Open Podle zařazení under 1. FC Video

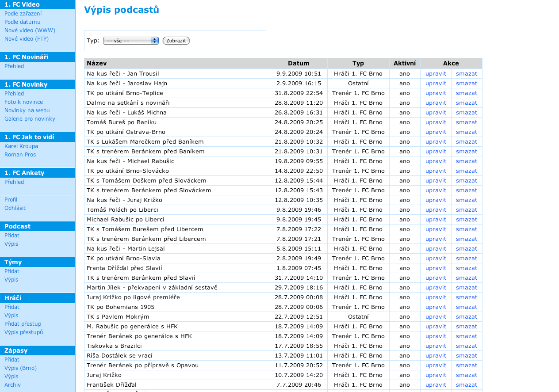point(23,14)
